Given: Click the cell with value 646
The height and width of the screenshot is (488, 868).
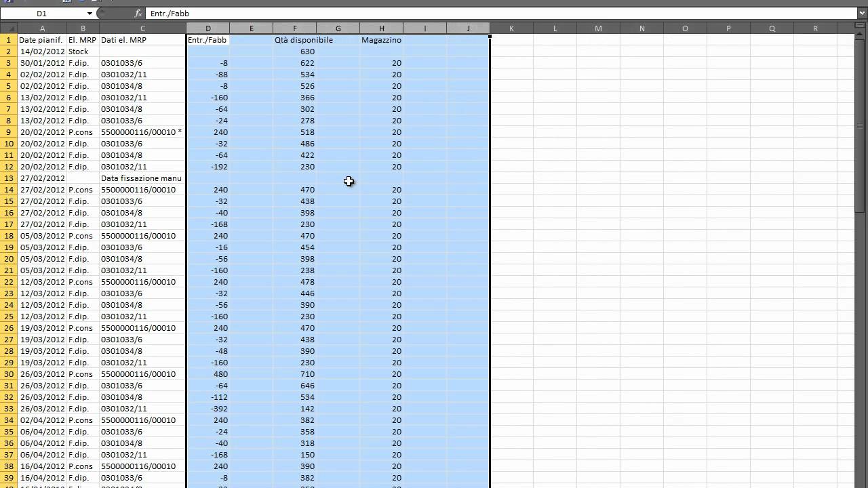Looking at the screenshot, I should pos(295,386).
